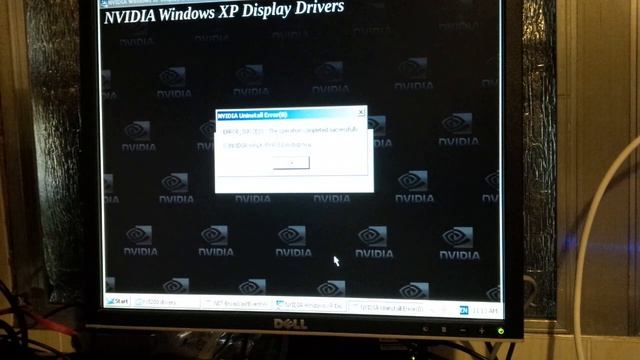Close the NVIDIA Uninstall Error dialog
Image resolution: width=640 pixels, height=360 pixels.
click(x=361, y=112)
